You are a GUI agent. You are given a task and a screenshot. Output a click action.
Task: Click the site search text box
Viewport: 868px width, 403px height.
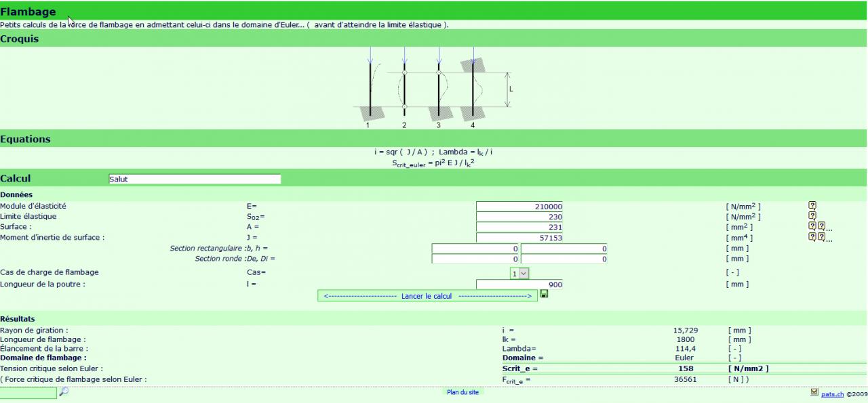pyautogui.click(x=28, y=393)
